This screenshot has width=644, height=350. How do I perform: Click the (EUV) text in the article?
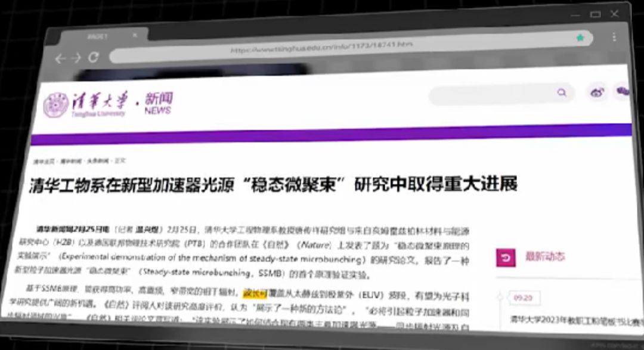[x=371, y=295]
